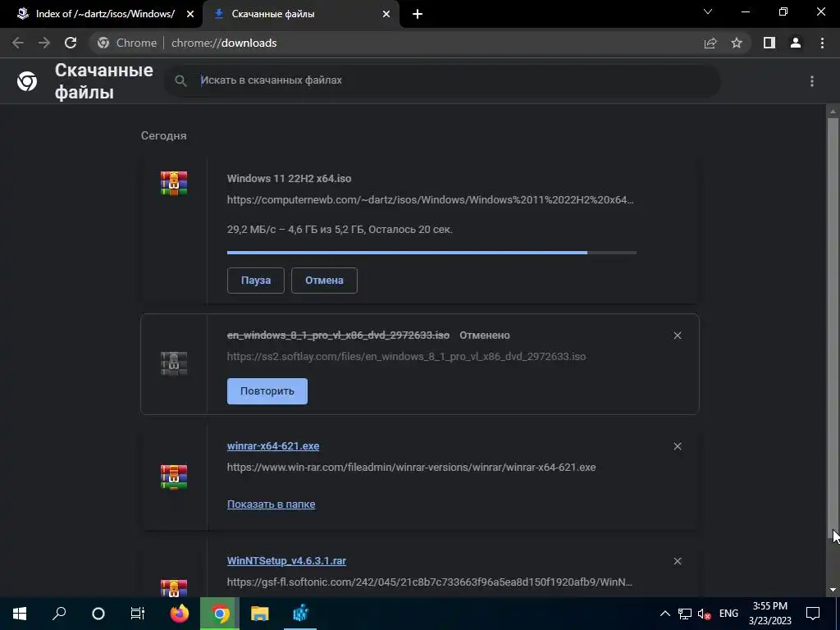Launch Firefox from taskbar
The width and height of the screenshot is (840, 630).
click(x=180, y=614)
